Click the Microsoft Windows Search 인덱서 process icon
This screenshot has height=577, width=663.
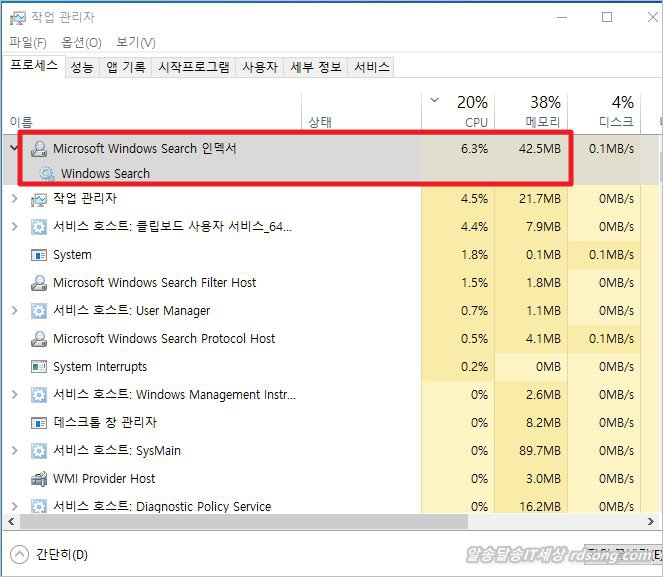tap(39, 149)
